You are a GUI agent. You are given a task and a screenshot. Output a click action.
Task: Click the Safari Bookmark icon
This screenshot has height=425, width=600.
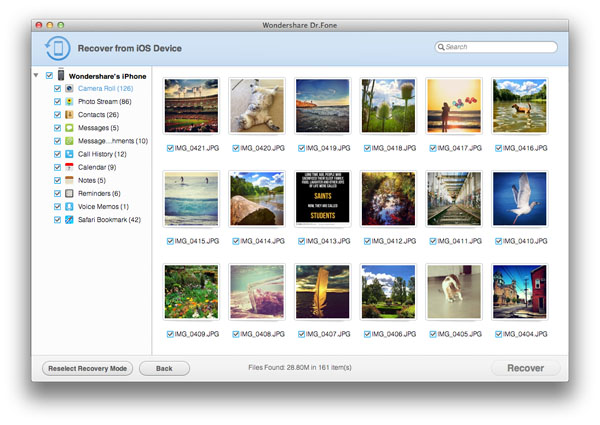(x=69, y=219)
